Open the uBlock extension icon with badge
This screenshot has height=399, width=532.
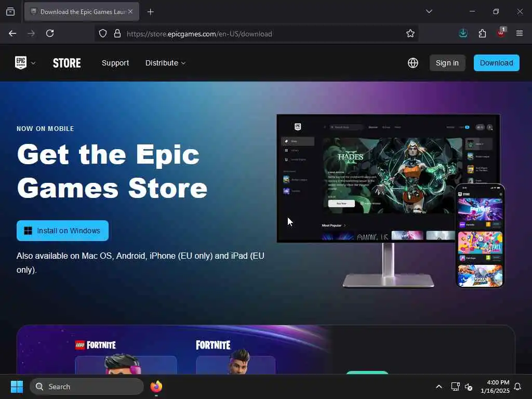(x=501, y=33)
